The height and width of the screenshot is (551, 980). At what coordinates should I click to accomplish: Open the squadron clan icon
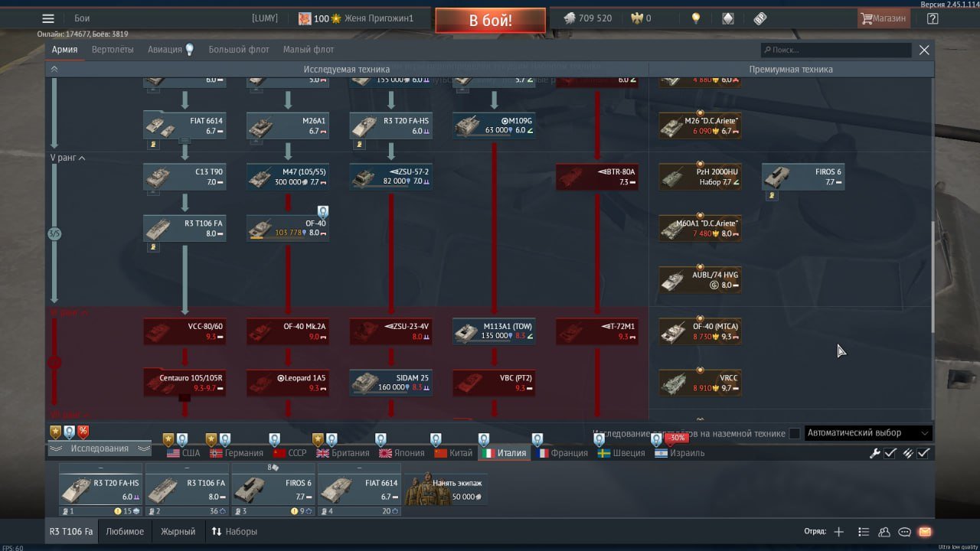pyautogui.click(x=884, y=532)
